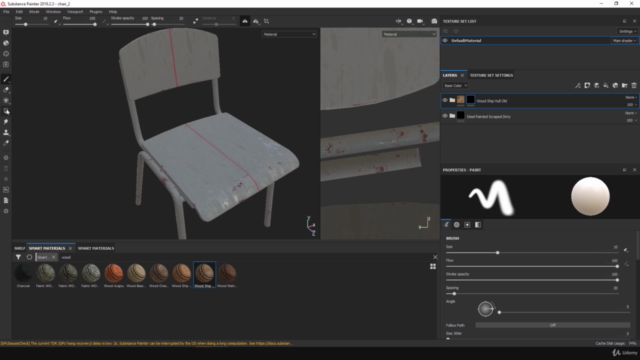The image size is (640, 360).
Task: Add a new paint layer
Action: point(596,86)
